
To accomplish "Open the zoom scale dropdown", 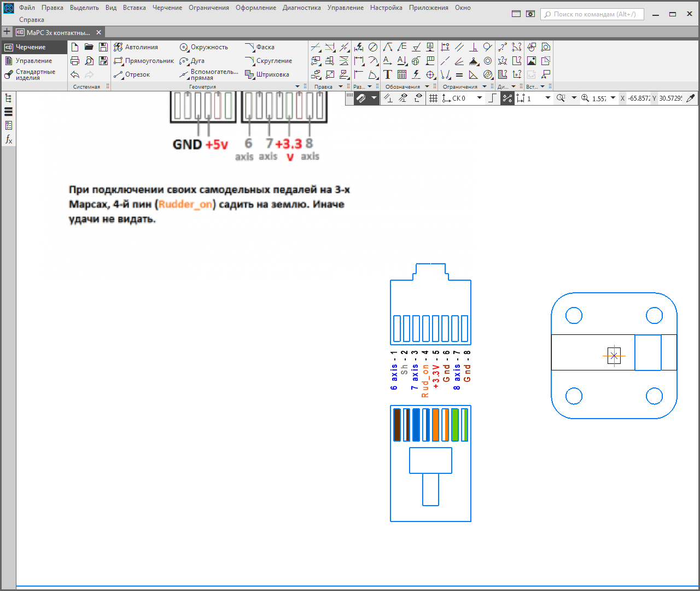I will (612, 98).
